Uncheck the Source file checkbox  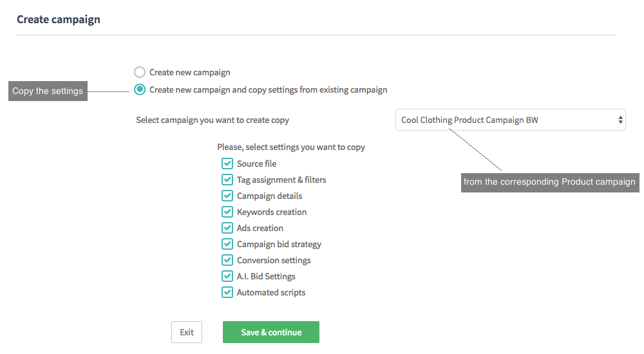click(227, 163)
